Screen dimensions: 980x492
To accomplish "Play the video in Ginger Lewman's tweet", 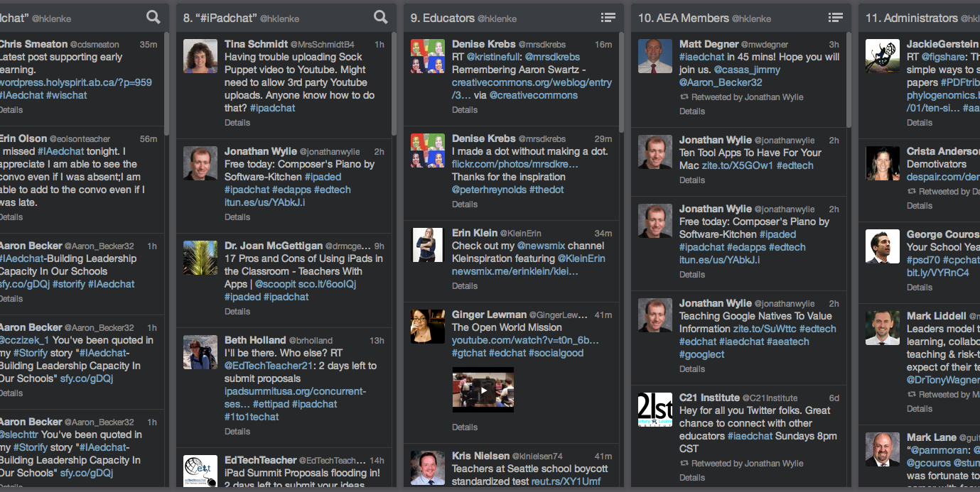I will click(x=483, y=390).
